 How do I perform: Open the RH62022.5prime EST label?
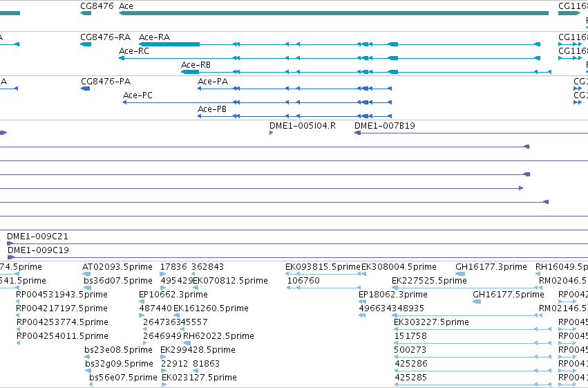[218, 336]
